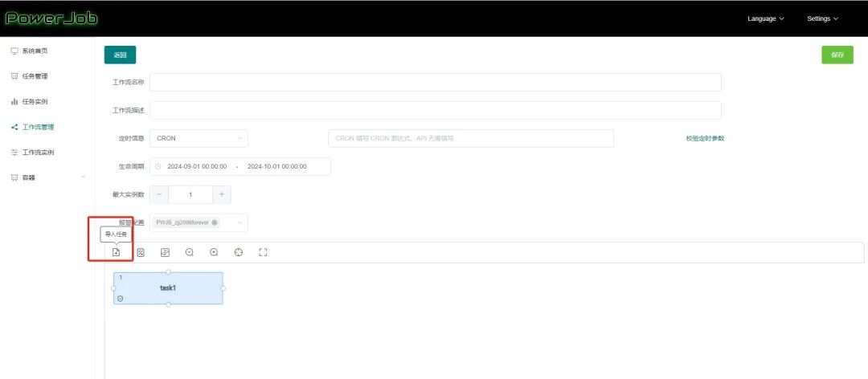868x379 pixels.
Task: Select the task1 node on canvas
Action: (168, 288)
